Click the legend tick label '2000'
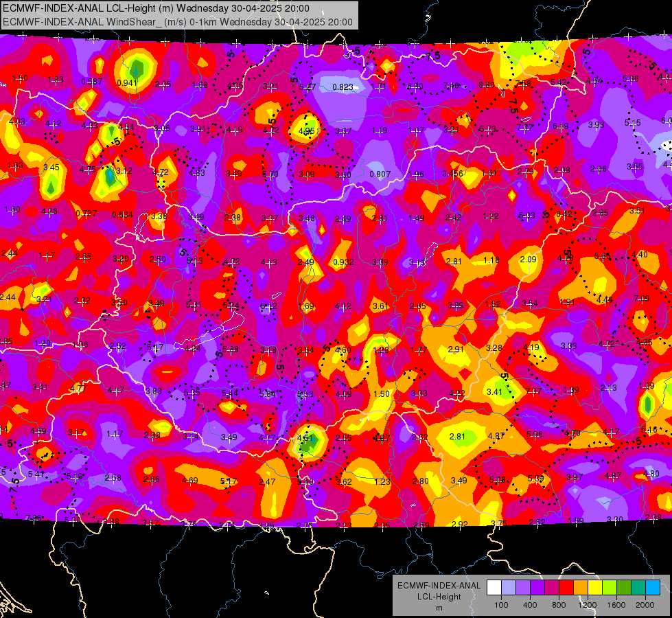 coord(645,605)
